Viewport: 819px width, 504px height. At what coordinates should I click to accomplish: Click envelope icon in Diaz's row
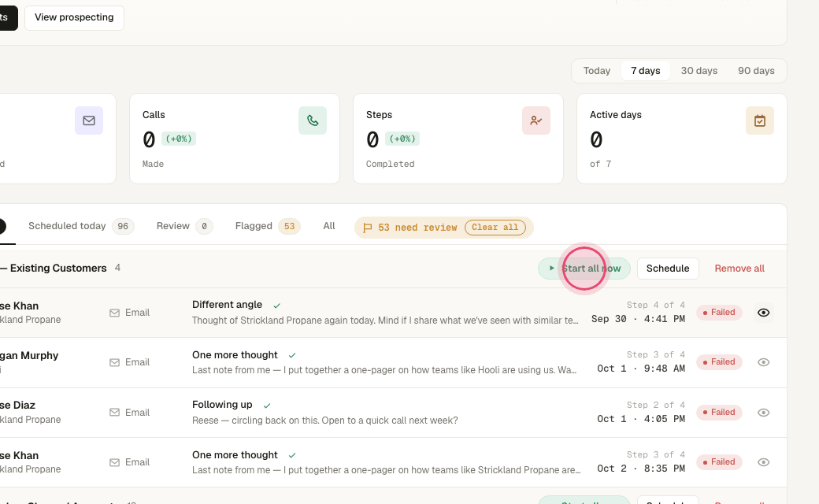click(114, 413)
